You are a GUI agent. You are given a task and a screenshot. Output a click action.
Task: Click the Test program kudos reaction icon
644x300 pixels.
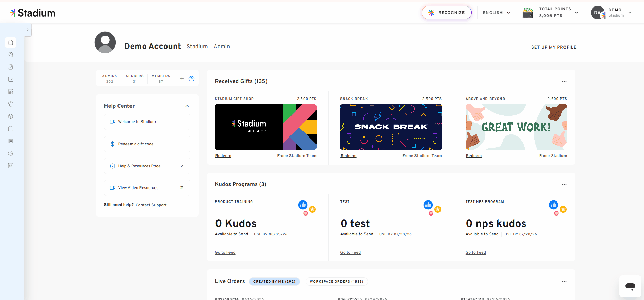point(432,208)
